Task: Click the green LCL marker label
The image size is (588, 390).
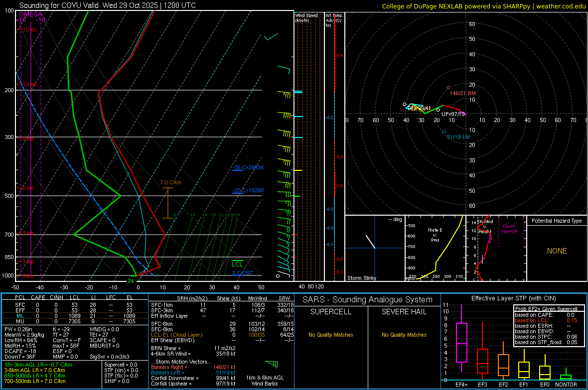Action: (237, 264)
